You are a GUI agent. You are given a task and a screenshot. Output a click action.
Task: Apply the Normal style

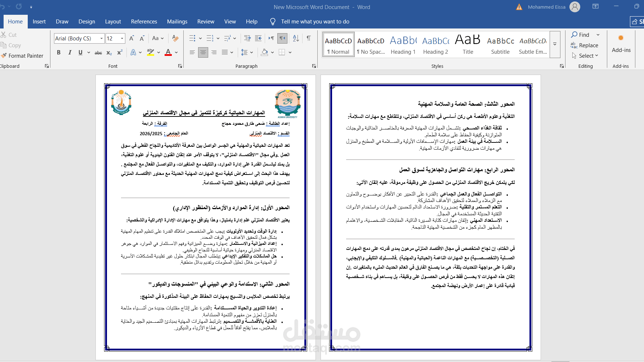(338, 44)
